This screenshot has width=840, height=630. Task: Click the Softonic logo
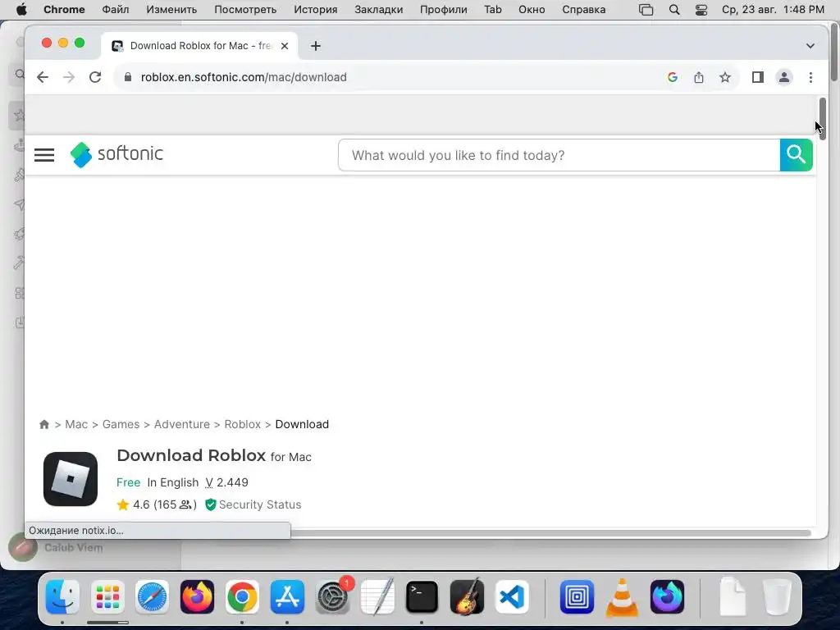pyautogui.click(x=116, y=154)
